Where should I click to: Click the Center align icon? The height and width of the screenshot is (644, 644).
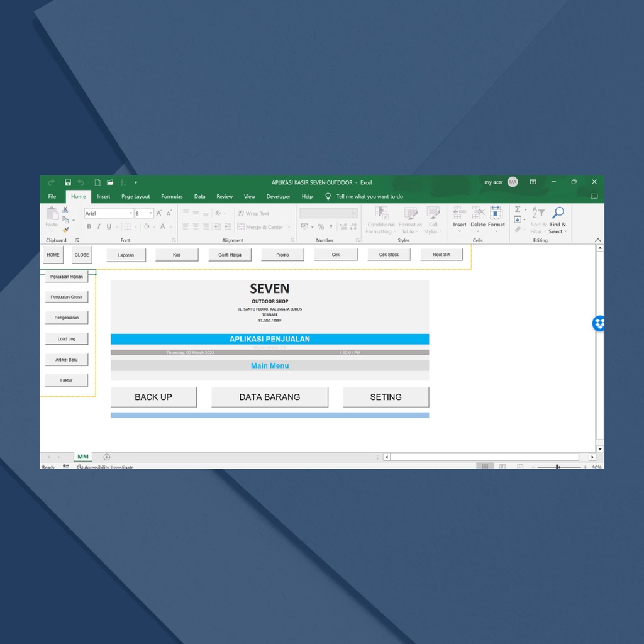(x=196, y=226)
